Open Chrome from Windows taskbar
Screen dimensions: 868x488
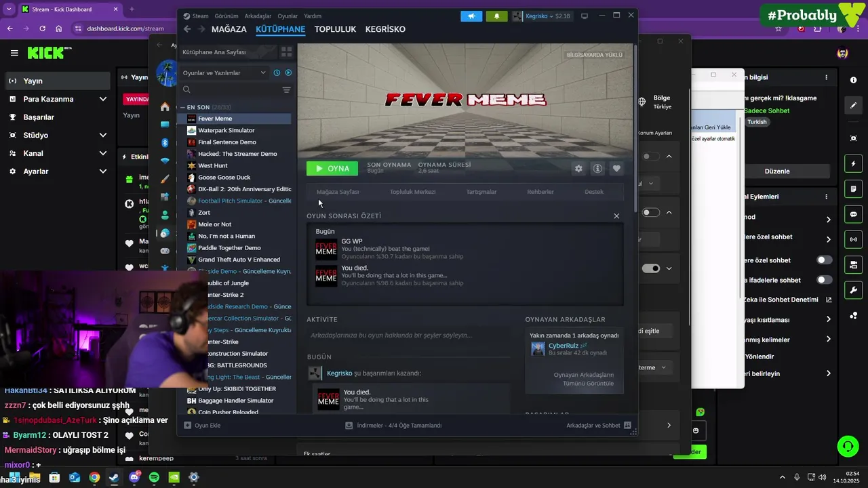click(94, 477)
